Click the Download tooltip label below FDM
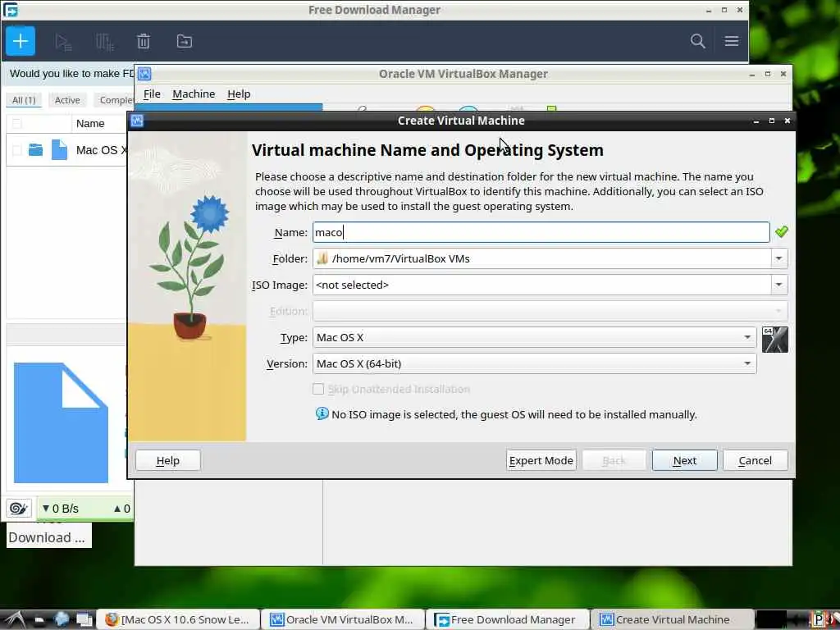Image resolution: width=840 pixels, height=630 pixels. [48, 537]
